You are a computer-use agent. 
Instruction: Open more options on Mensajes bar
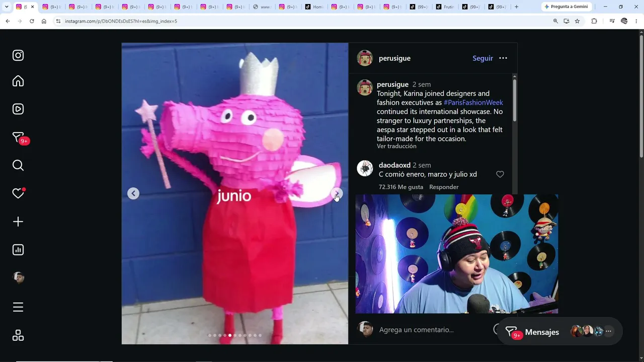(608, 331)
